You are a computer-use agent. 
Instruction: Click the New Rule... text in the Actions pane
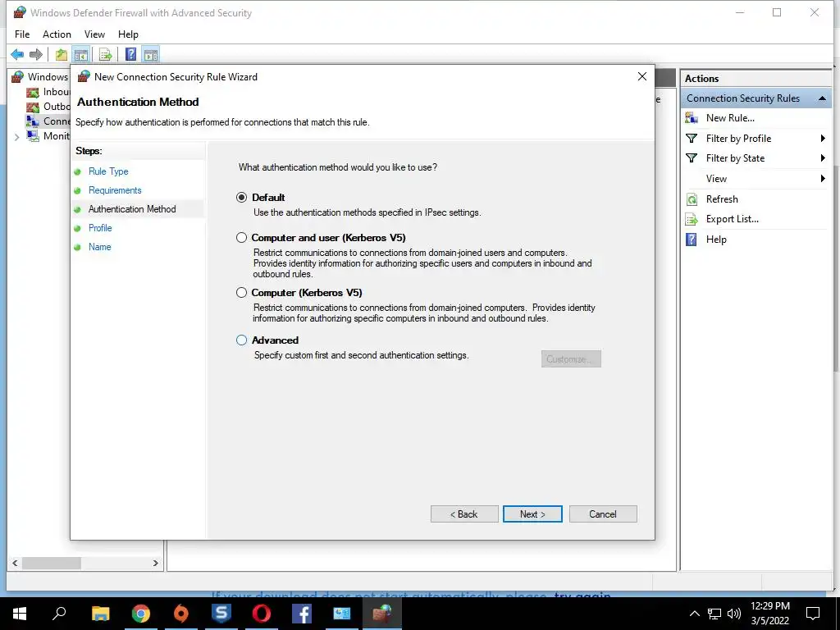pos(730,118)
